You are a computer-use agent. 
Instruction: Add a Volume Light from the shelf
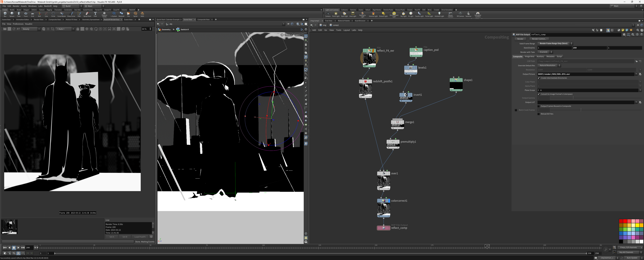[x=373, y=14]
